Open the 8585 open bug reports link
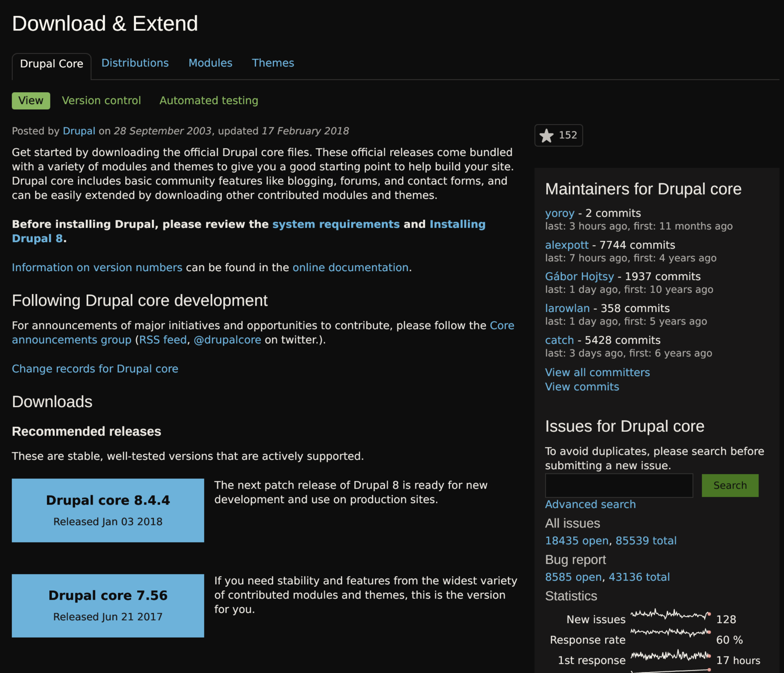The width and height of the screenshot is (784, 673). pyautogui.click(x=573, y=577)
